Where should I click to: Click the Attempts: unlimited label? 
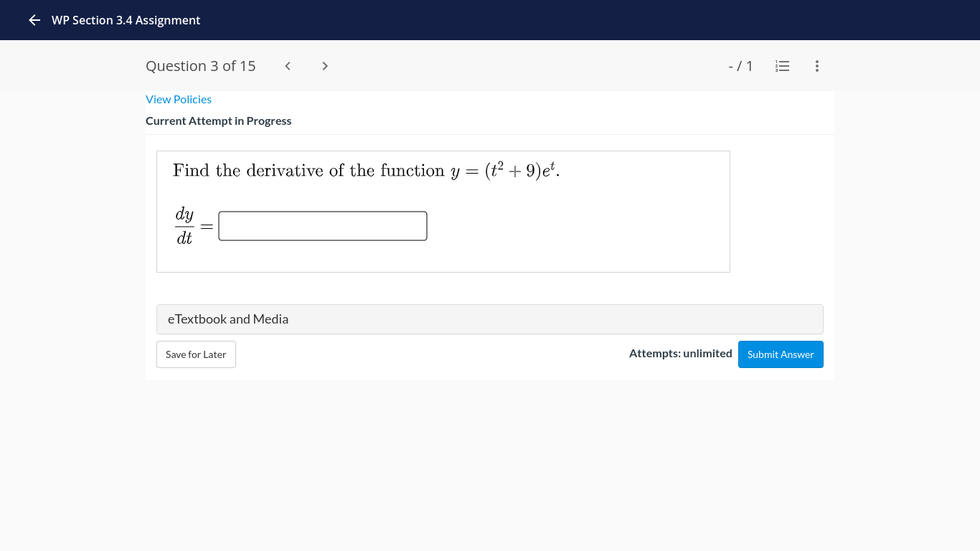point(680,353)
